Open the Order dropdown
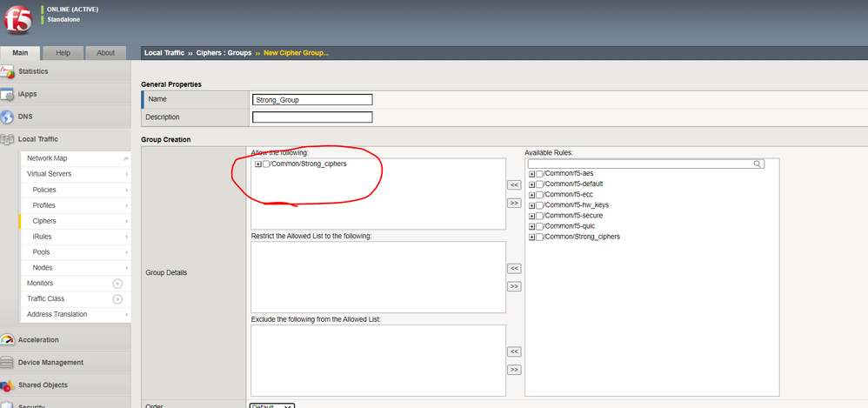The height and width of the screenshot is (408, 868). tap(272, 405)
